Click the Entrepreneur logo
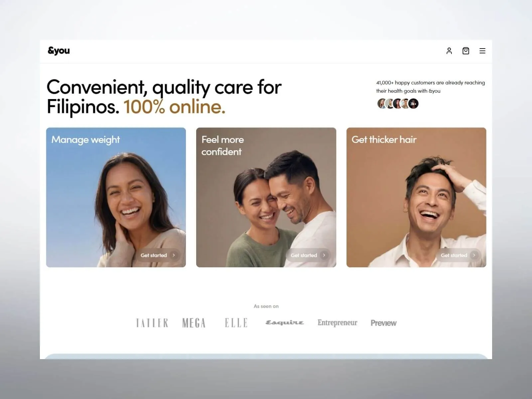Viewport: 532px width, 399px height. (337, 323)
